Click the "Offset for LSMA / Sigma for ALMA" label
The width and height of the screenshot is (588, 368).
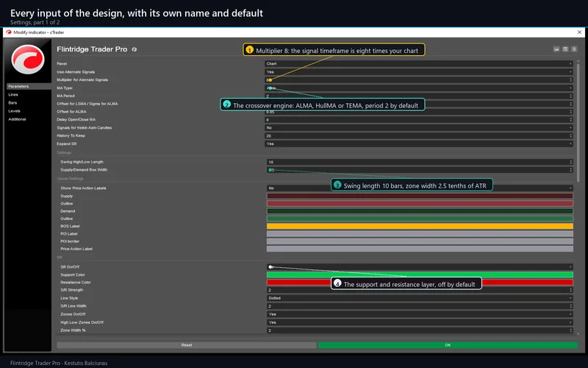coord(87,104)
